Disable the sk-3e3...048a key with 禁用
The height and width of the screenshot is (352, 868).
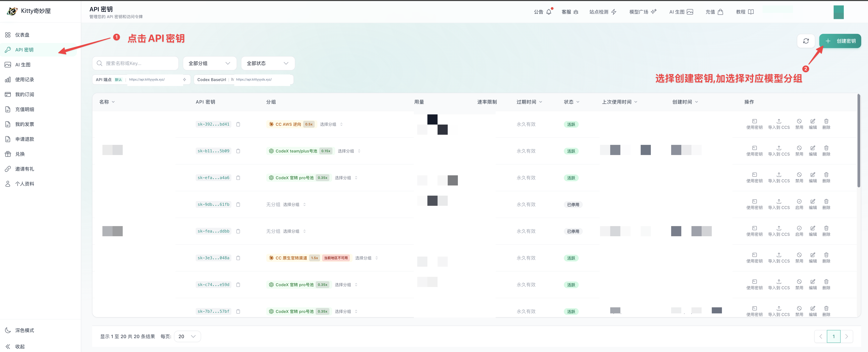pos(799,258)
